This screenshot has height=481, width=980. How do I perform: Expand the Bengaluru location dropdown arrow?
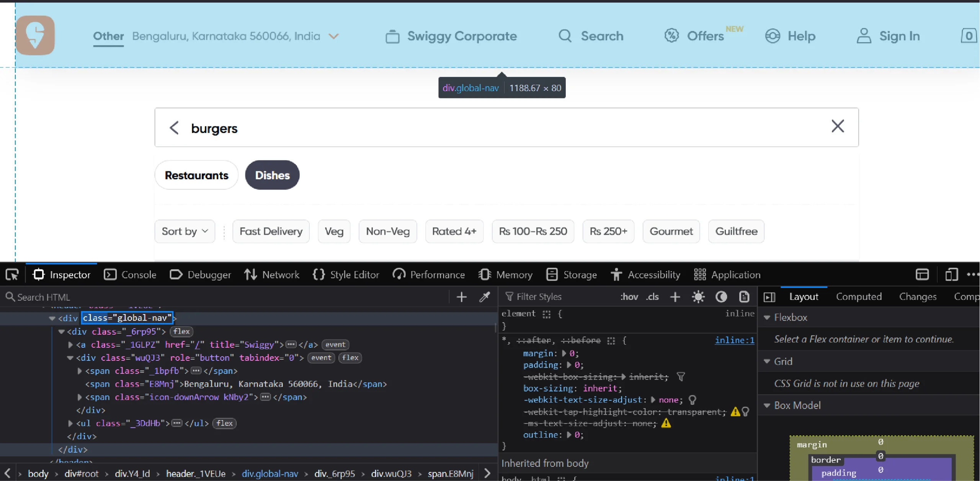tap(334, 36)
